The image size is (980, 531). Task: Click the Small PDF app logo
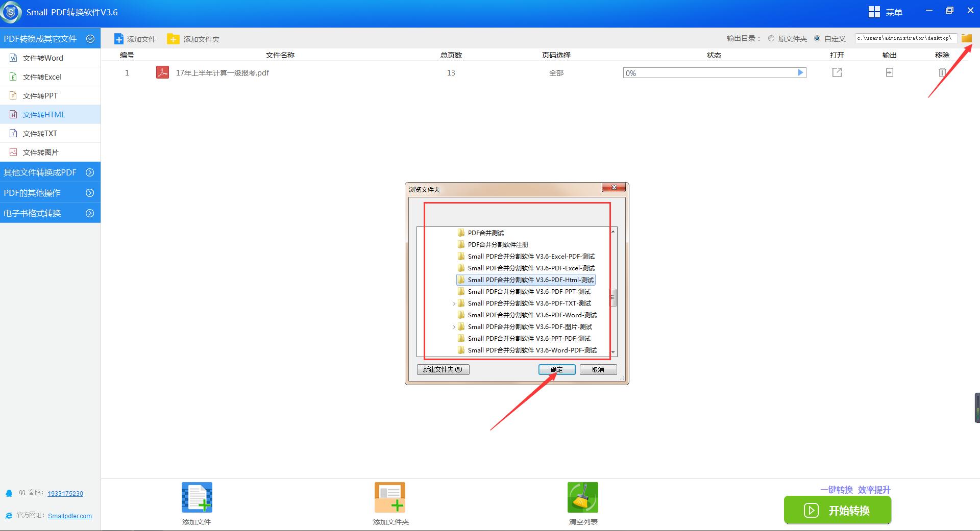pyautogui.click(x=11, y=12)
